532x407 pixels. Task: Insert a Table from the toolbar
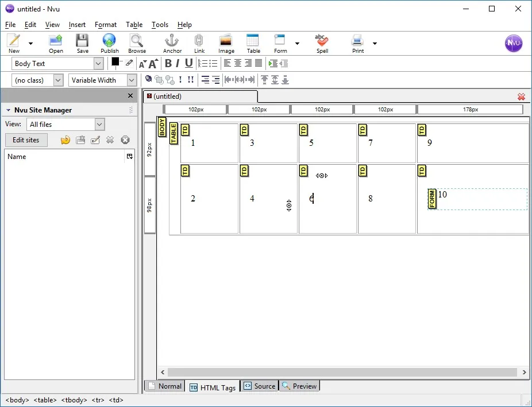point(253,44)
